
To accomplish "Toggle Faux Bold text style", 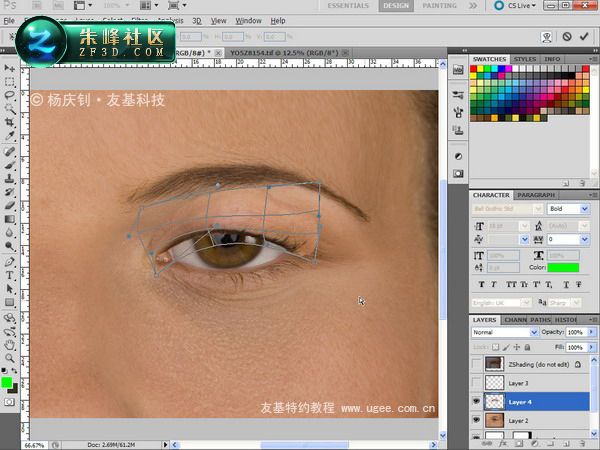I will tap(481, 284).
